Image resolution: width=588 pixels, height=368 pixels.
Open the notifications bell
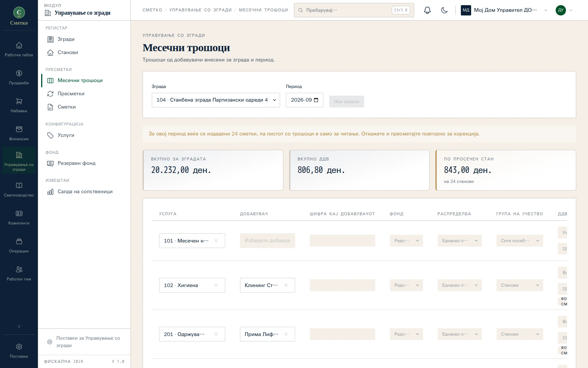(x=427, y=10)
